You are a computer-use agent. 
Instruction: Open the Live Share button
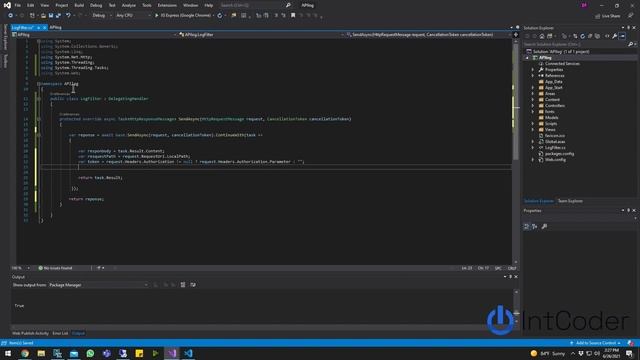tap(608, 16)
